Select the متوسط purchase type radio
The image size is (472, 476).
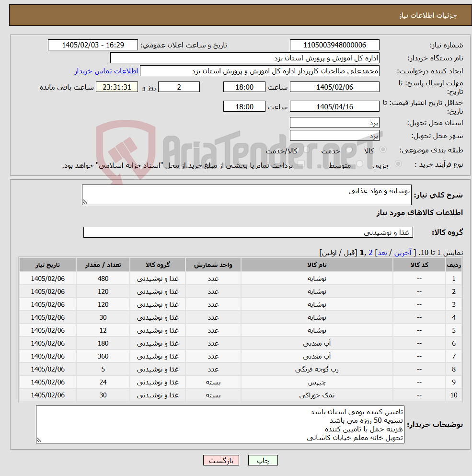(x=360, y=164)
